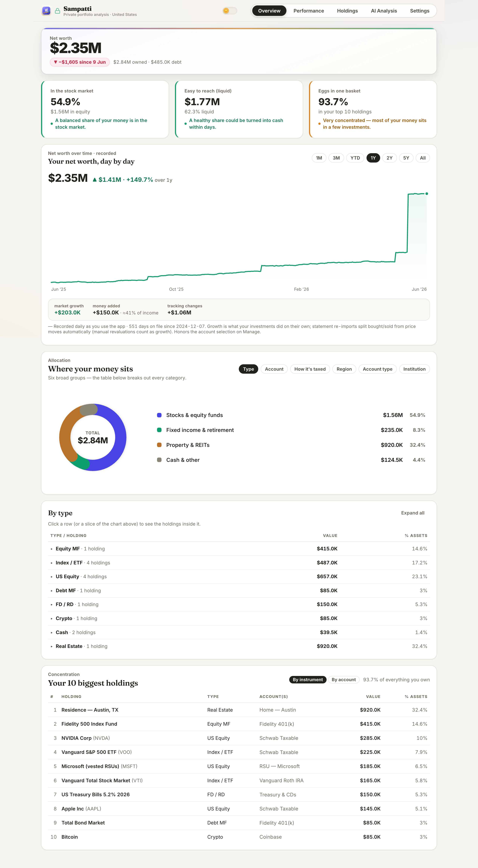The height and width of the screenshot is (868, 478).
Task: Expand the Index / ETF row
Action: [239, 563]
